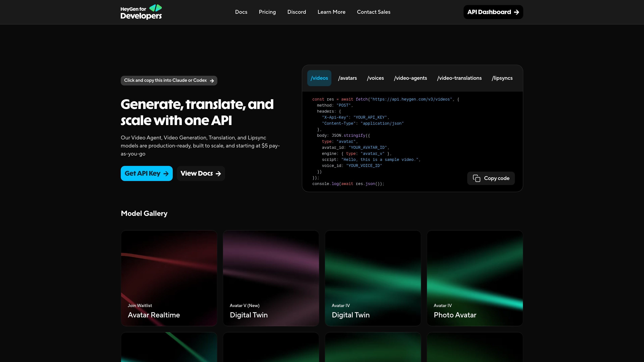
Task: Click the "Join Waitlist" label on first card
Action: (140, 306)
